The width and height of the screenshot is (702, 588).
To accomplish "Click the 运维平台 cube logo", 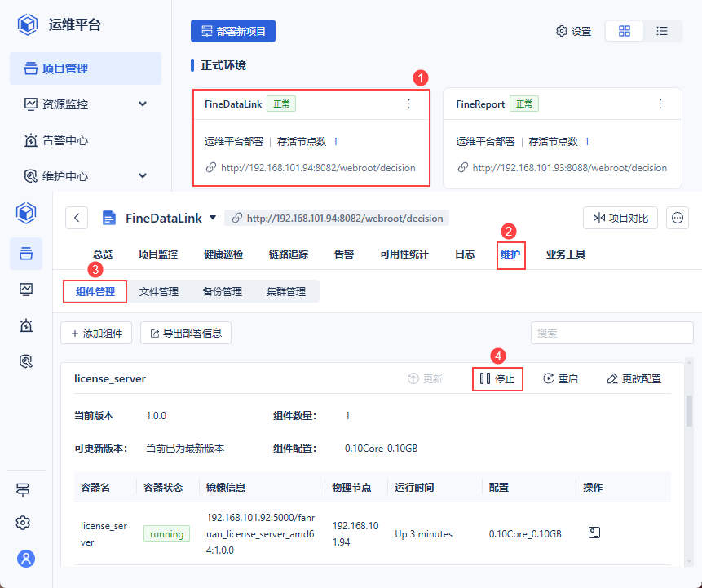I will (27, 24).
